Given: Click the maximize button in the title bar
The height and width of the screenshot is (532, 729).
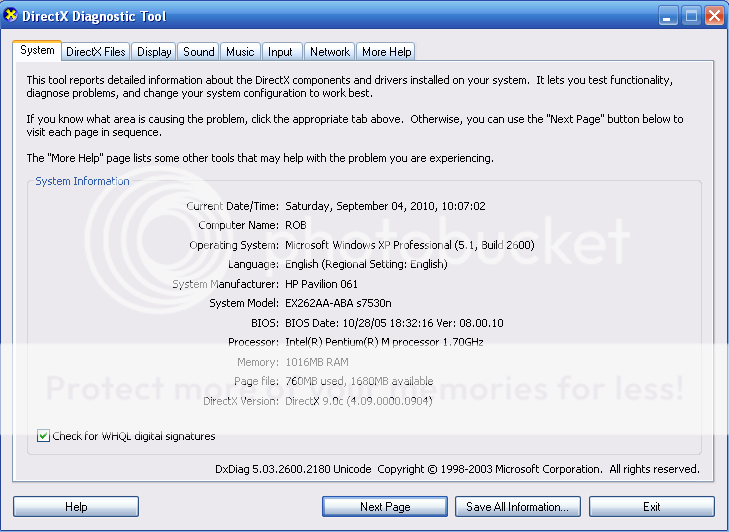Looking at the screenshot, I should click(691, 16).
